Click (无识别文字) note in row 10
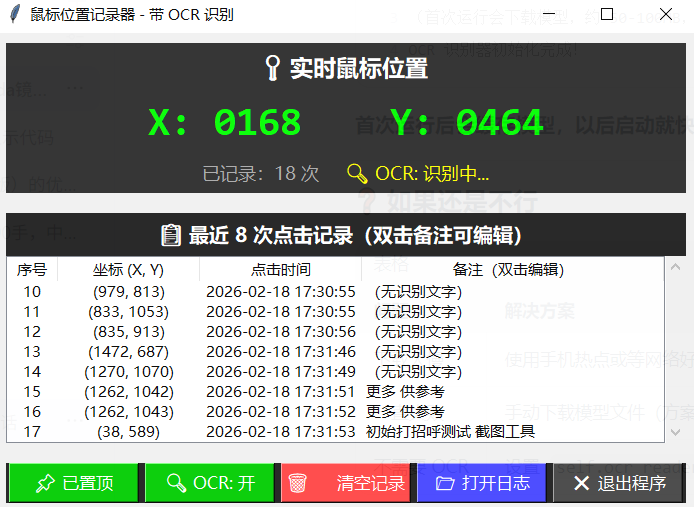This screenshot has height=507, width=694. point(418,292)
